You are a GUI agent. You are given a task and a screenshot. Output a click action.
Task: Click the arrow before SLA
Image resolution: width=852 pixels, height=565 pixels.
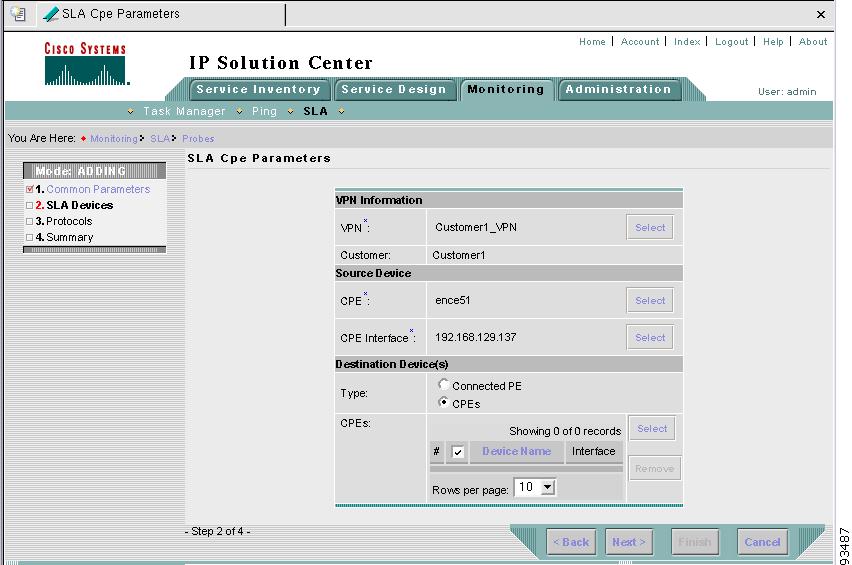point(291,112)
